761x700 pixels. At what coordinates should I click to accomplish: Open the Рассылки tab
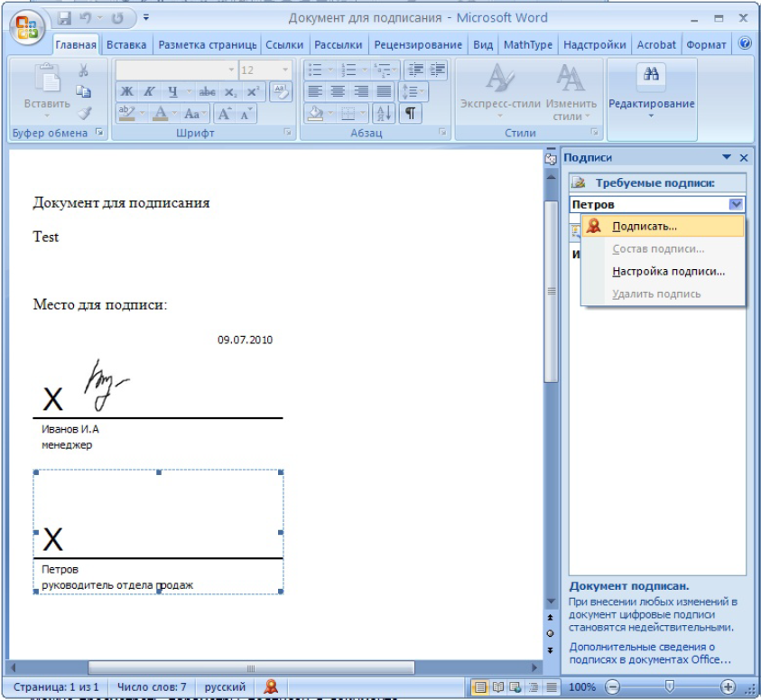click(x=339, y=44)
